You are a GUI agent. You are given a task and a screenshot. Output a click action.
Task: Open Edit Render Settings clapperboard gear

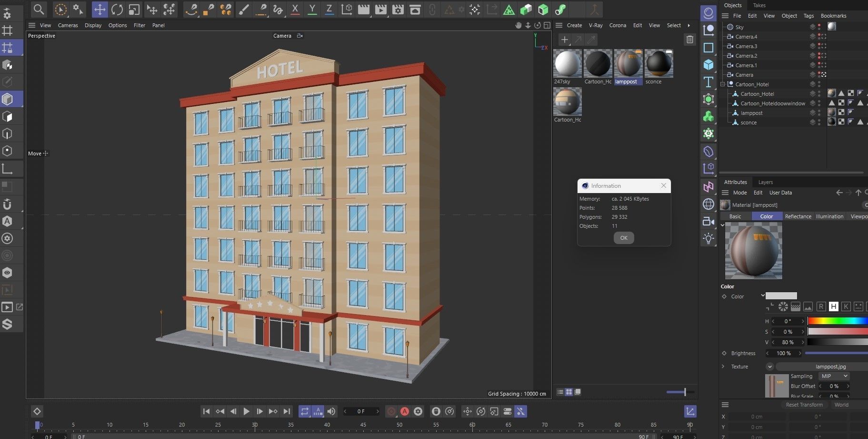[398, 9]
